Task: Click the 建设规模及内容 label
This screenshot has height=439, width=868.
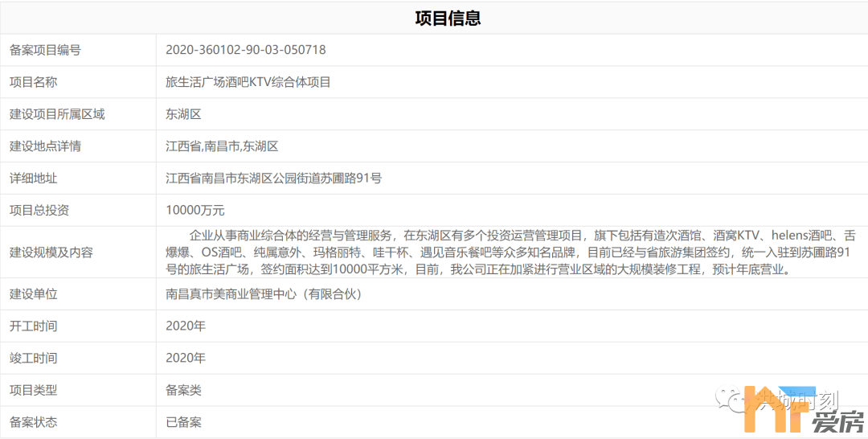Action: point(51,252)
